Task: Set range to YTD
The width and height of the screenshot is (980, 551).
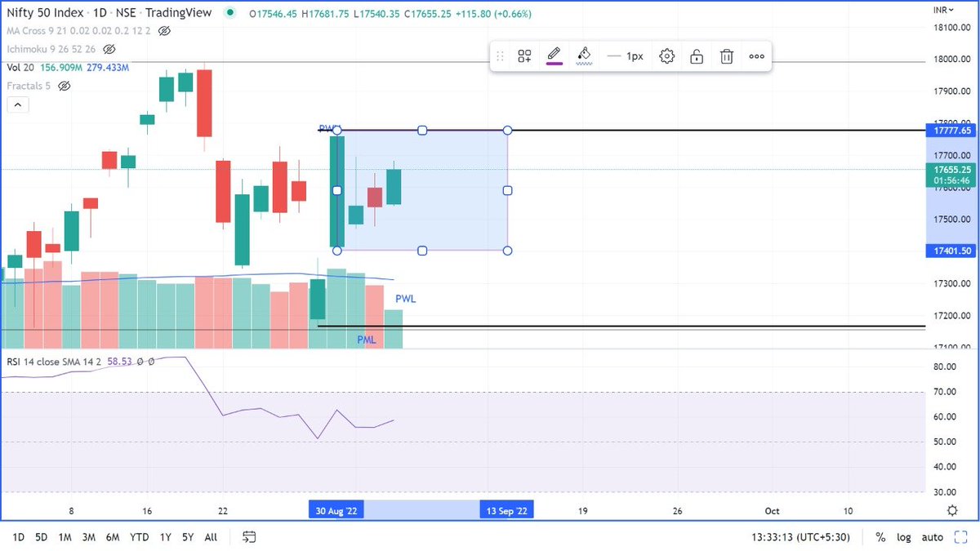Action: point(140,537)
